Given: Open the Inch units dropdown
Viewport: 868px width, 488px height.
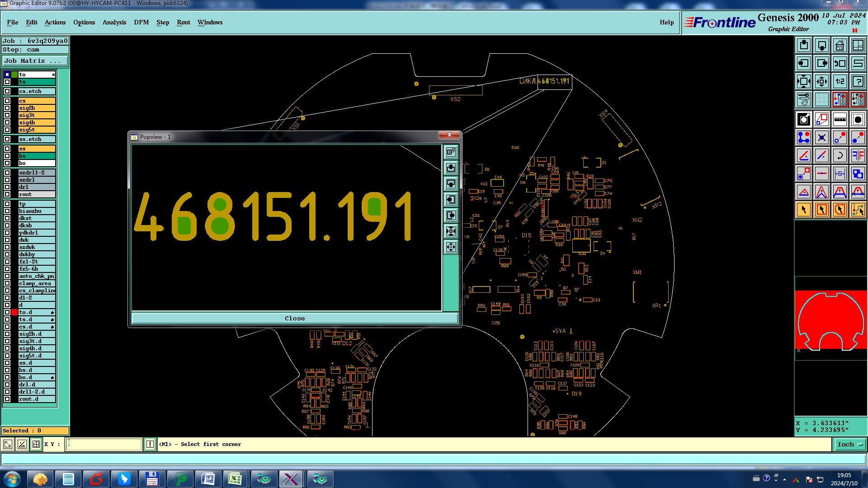Looking at the screenshot, I should [x=849, y=445].
